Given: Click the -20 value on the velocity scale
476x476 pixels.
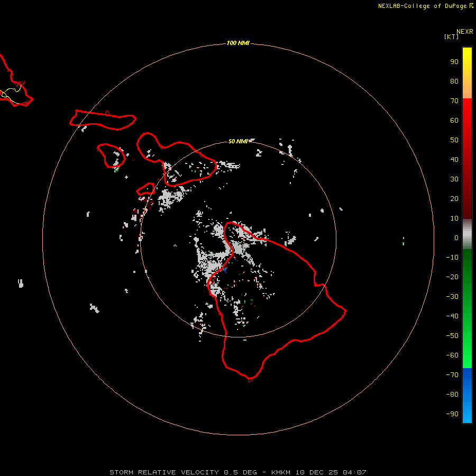Looking at the screenshot, I should [452, 277].
